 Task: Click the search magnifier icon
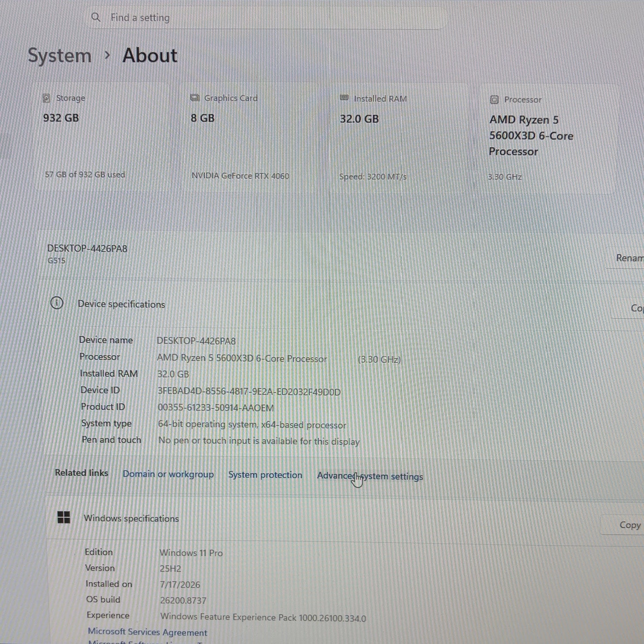96,17
